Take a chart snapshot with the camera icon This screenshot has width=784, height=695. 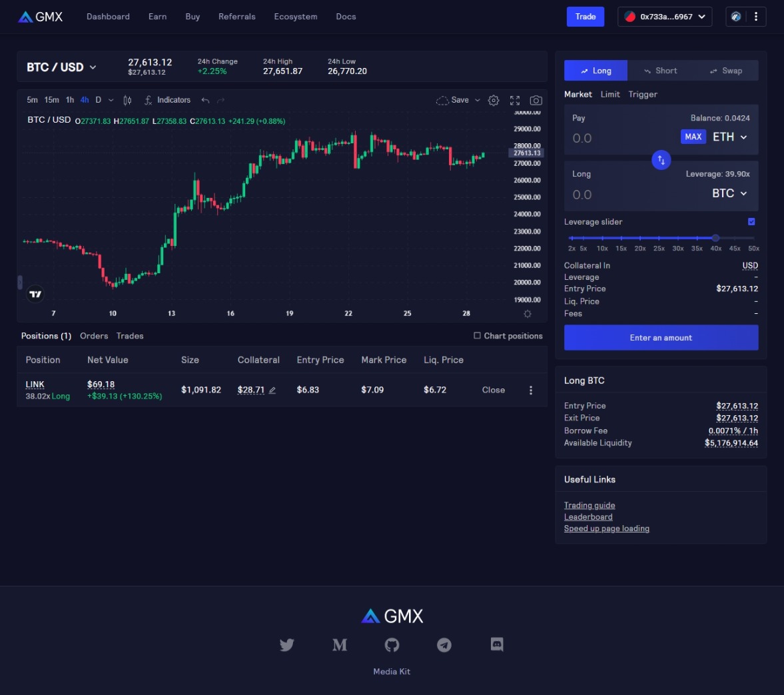click(x=536, y=100)
